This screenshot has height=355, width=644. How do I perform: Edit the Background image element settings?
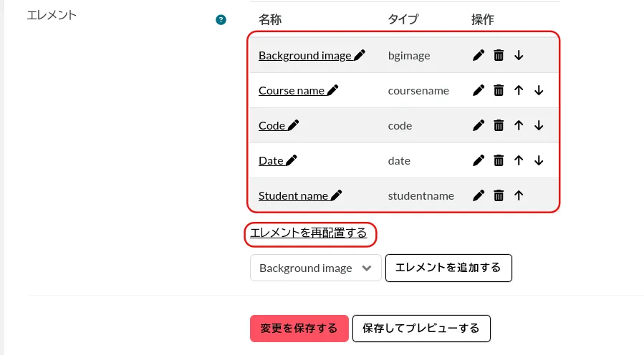pyautogui.click(x=479, y=55)
